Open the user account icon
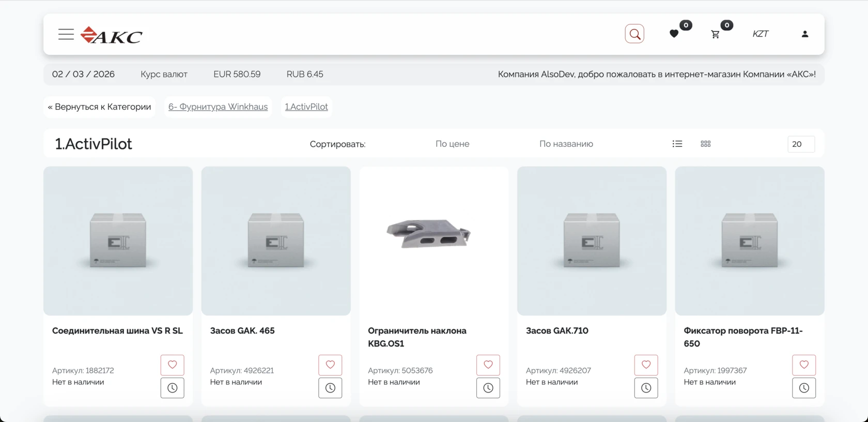The width and height of the screenshot is (868, 422). point(805,34)
